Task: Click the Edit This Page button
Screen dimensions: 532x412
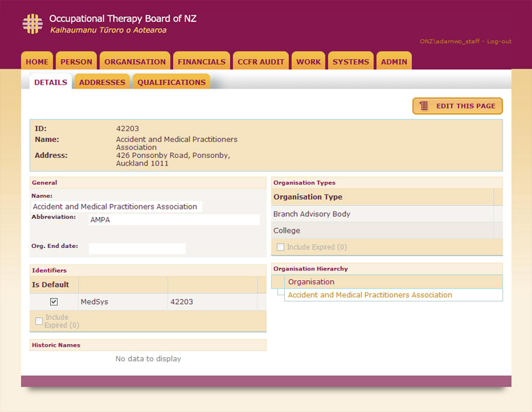Action: pyautogui.click(x=458, y=106)
